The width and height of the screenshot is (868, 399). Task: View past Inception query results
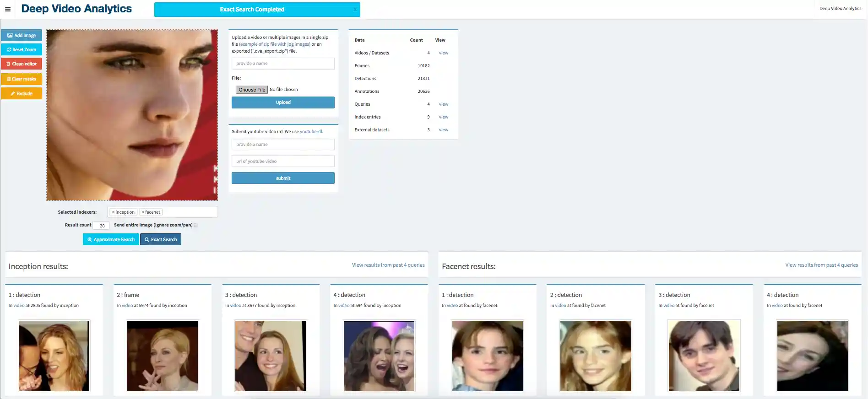click(388, 265)
